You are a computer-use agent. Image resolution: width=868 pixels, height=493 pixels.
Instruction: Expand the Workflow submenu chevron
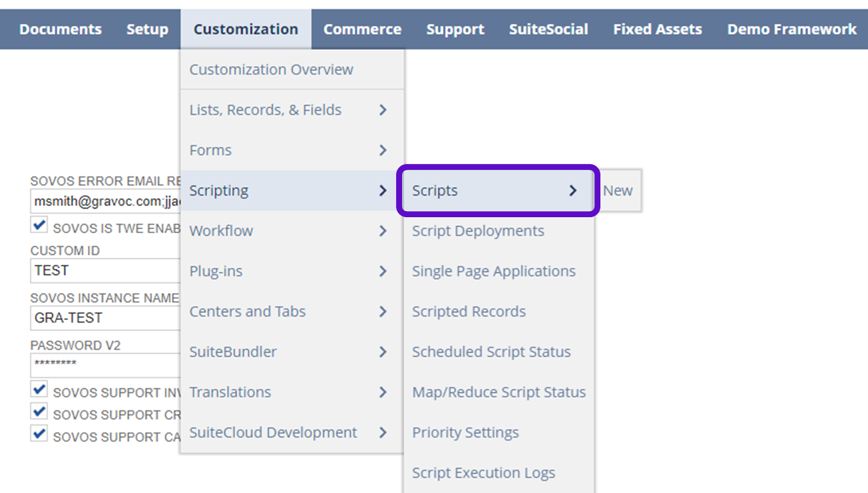383,231
